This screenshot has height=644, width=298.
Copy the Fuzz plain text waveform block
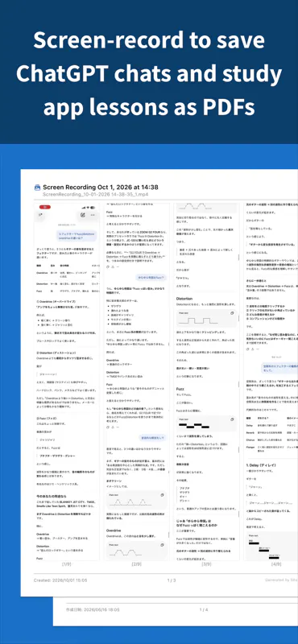pos(232,419)
